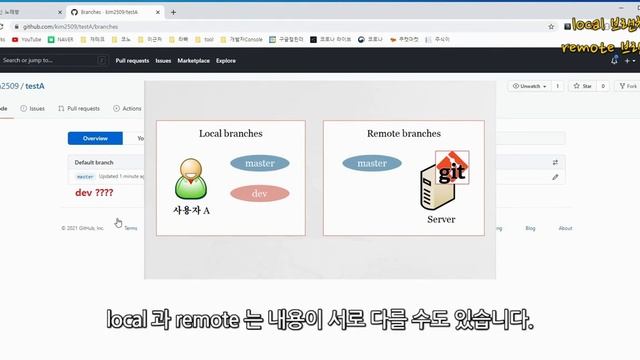Open the tool bookmark folder
640x360 pixels.
pyautogui.click(x=204, y=40)
